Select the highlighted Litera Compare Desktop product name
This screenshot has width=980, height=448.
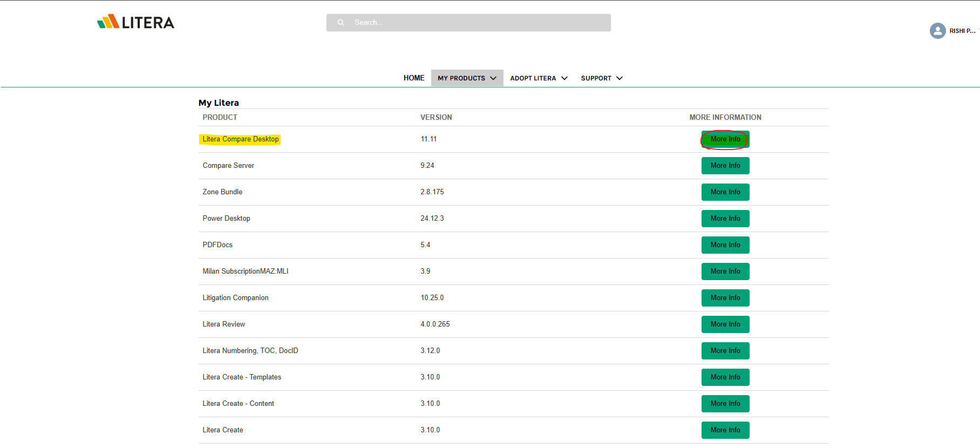coord(241,139)
